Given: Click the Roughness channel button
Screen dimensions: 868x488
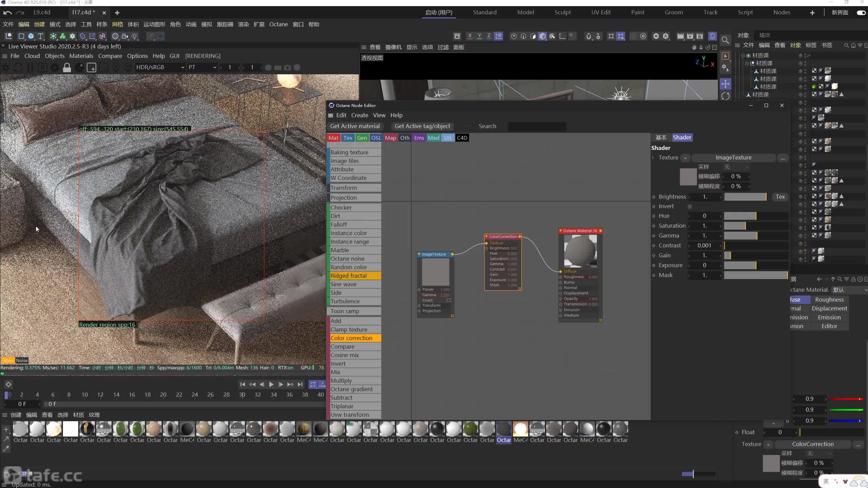Looking at the screenshot, I should pyautogui.click(x=829, y=300).
